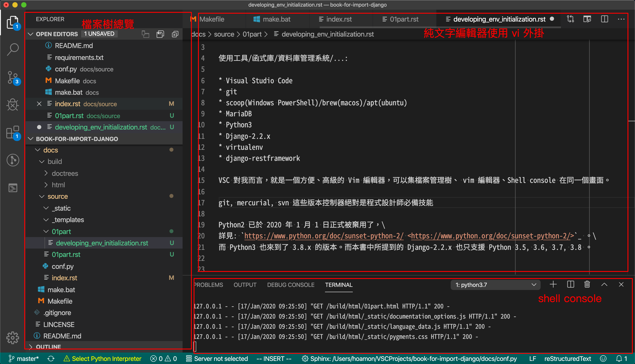Screen dimensions: 635x364
Task: Switch to the Makefile editor tab
Action: coord(212,19)
